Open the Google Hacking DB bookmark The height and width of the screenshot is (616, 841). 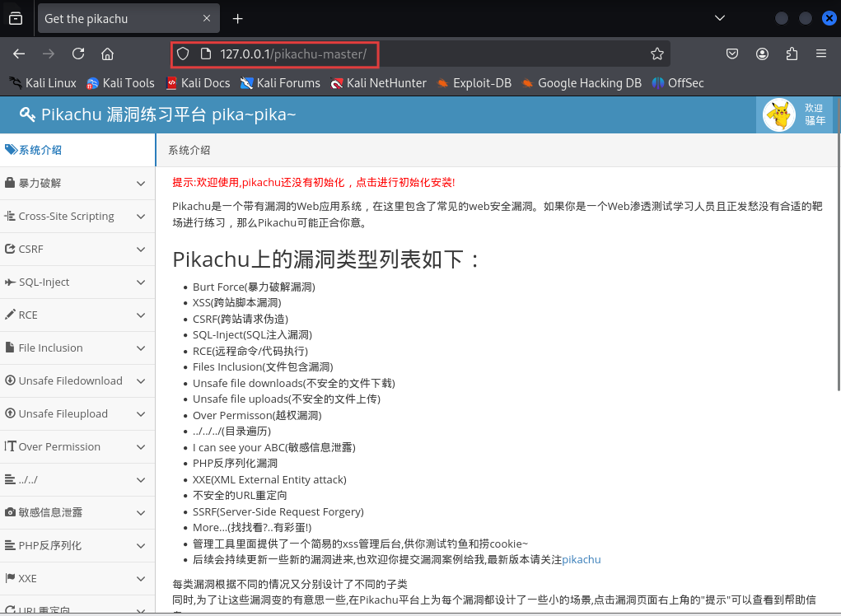582,83
